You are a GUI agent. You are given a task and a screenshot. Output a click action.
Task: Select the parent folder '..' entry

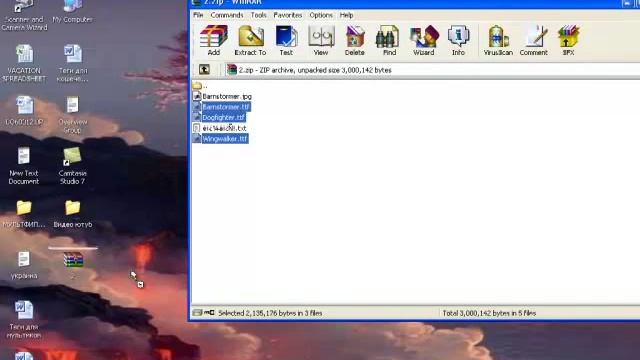[x=200, y=86]
